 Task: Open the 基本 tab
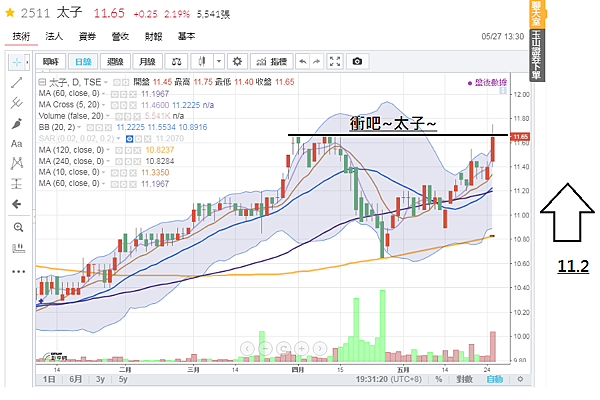pos(186,36)
